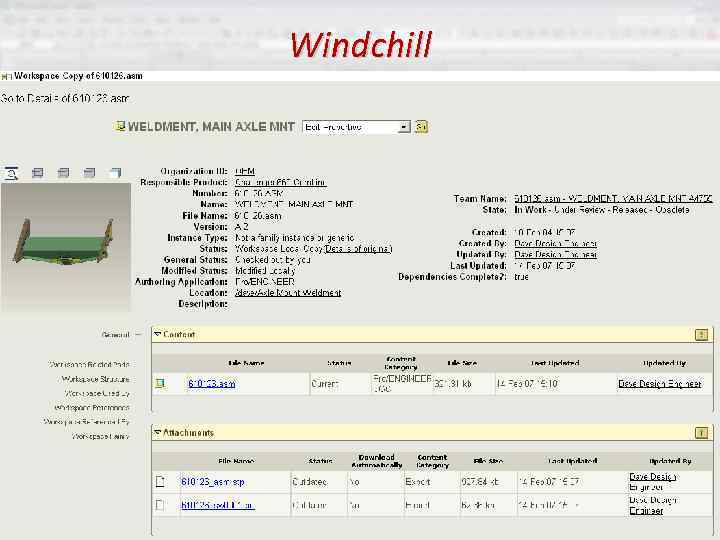Open Dave Design Engineer link in Content table

tap(660, 383)
